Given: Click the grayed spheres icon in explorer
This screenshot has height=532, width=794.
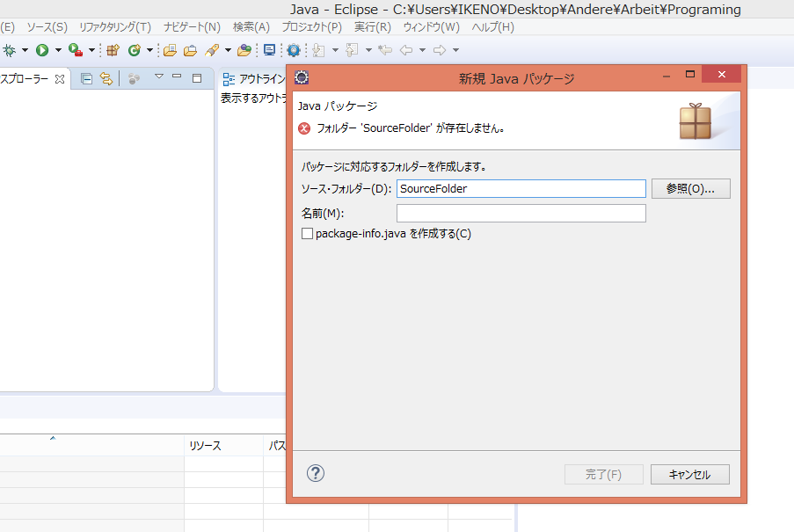Looking at the screenshot, I should point(134,78).
